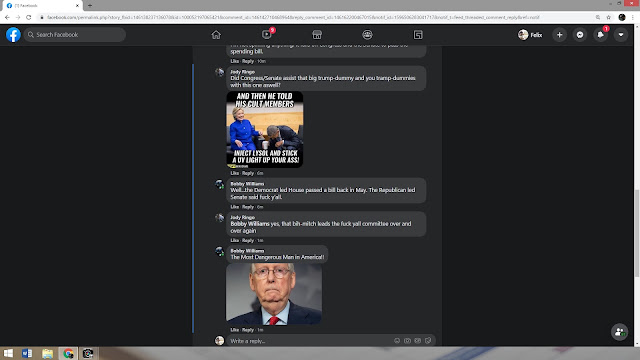Open the Create plus button

[x=560, y=35]
